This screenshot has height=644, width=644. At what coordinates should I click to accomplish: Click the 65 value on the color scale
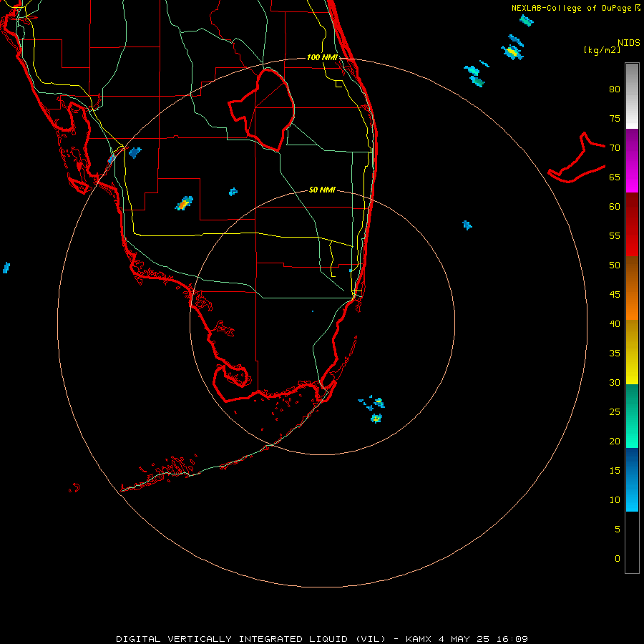pyautogui.click(x=615, y=177)
